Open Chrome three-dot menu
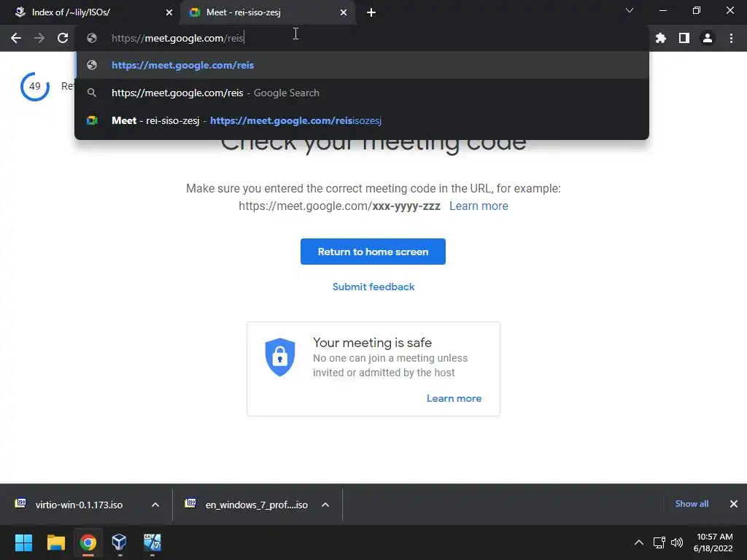The width and height of the screenshot is (747, 560). (x=731, y=38)
